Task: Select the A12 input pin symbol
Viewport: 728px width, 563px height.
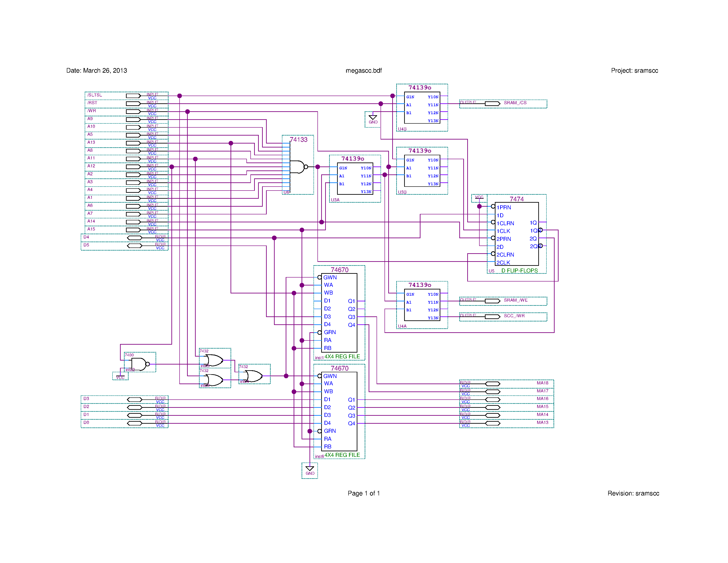Action: point(133,167)
